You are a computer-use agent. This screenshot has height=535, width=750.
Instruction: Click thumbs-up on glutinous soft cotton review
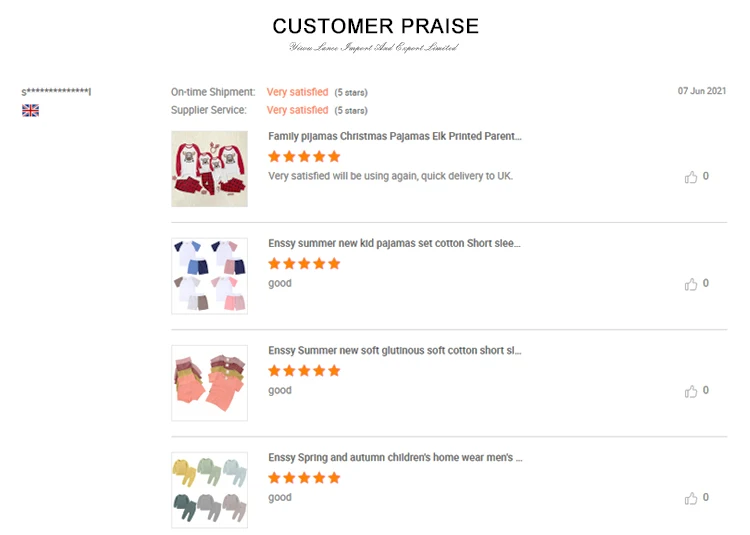click(691, 391)
